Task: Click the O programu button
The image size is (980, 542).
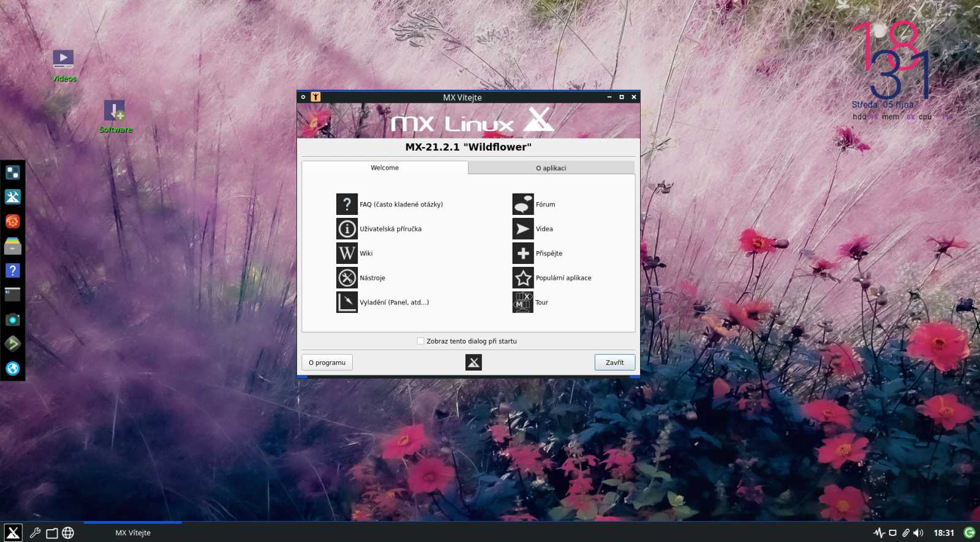Action: tap(327, 363)
